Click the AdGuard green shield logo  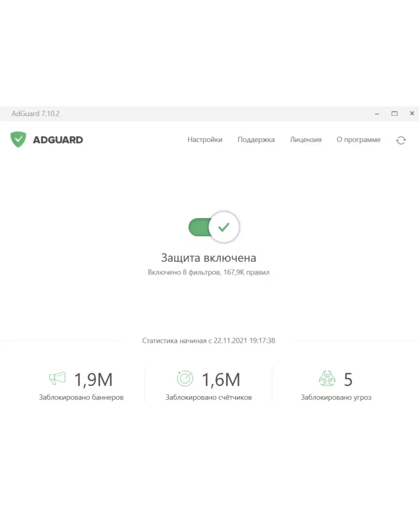click(18, 140)
